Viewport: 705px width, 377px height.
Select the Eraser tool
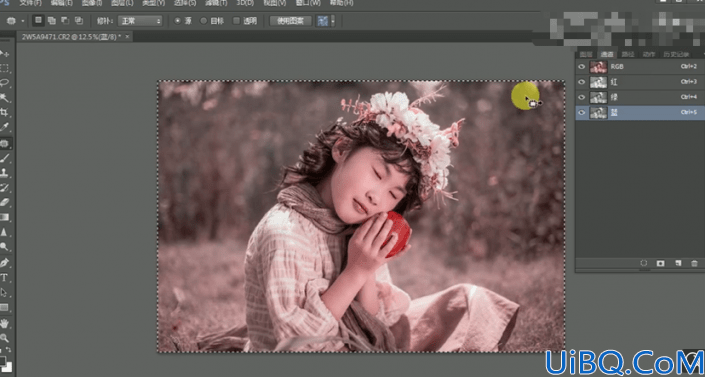(x=4, y=202)
